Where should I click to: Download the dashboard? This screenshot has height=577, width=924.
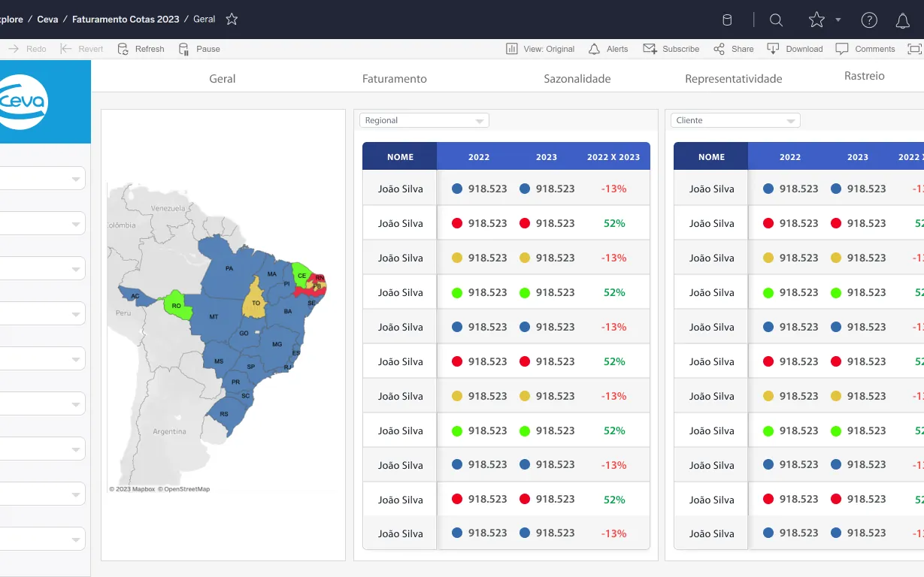pos(795,49)
